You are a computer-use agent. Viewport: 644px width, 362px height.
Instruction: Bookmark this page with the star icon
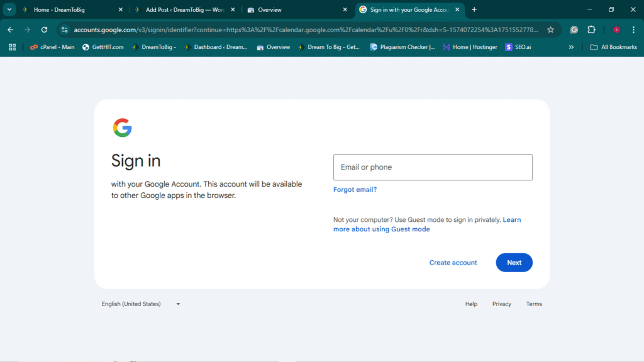[x=551, y=30]
